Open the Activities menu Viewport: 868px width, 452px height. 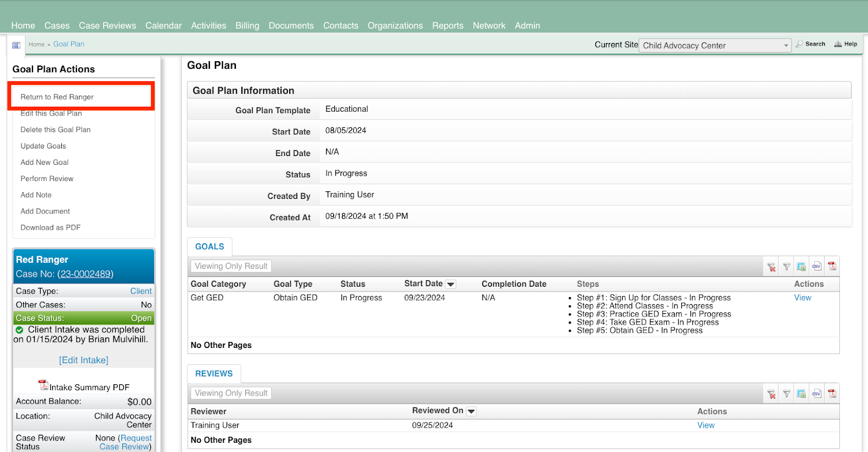[x=208, y=25]
